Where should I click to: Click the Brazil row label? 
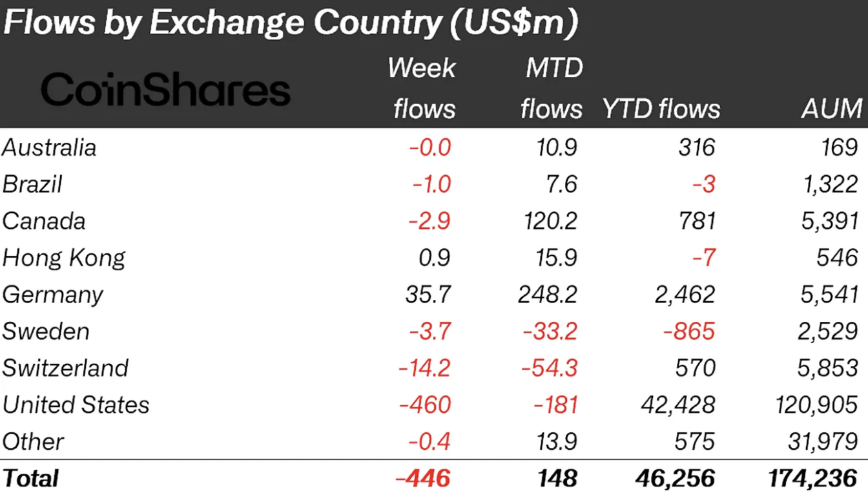[32, 184]
